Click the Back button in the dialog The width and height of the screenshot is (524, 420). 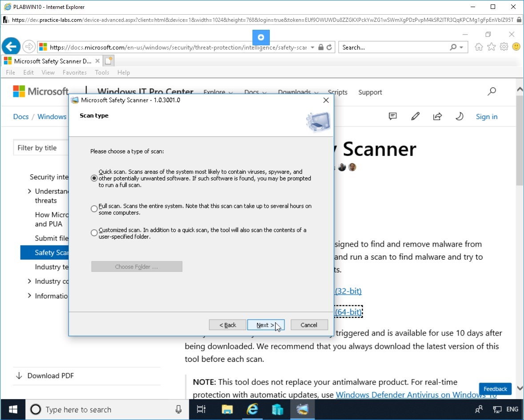(228, 325)
